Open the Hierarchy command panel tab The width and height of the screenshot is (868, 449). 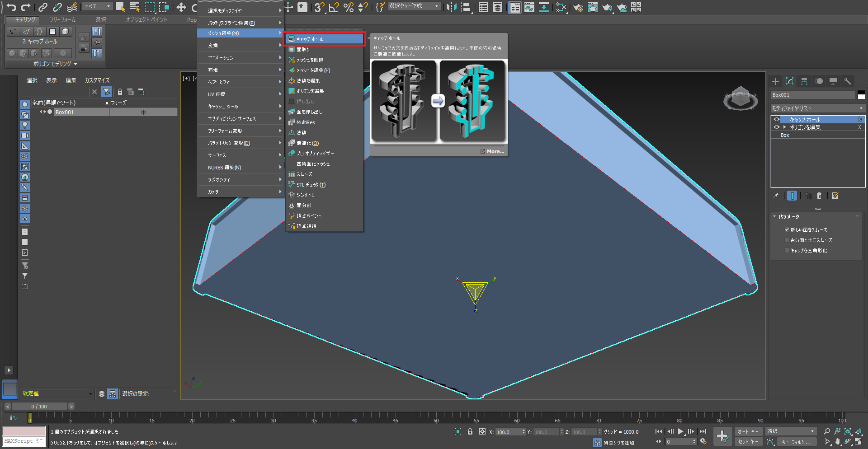[804, 81]
